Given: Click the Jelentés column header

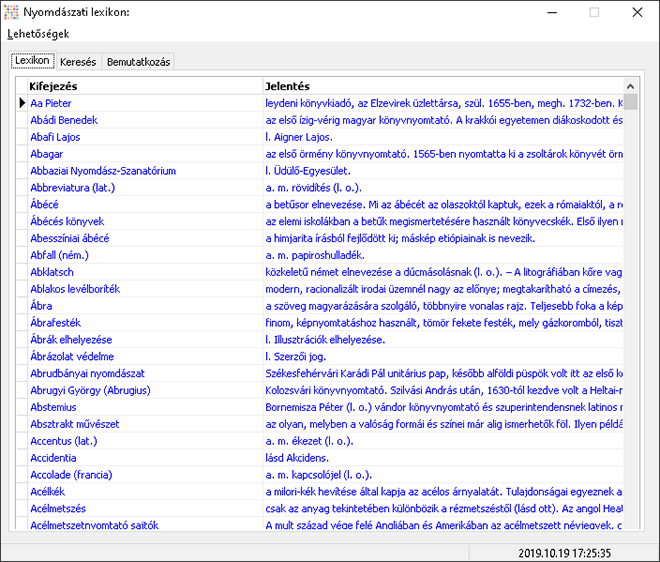Looking at the screenshot, I should point(443,86).
